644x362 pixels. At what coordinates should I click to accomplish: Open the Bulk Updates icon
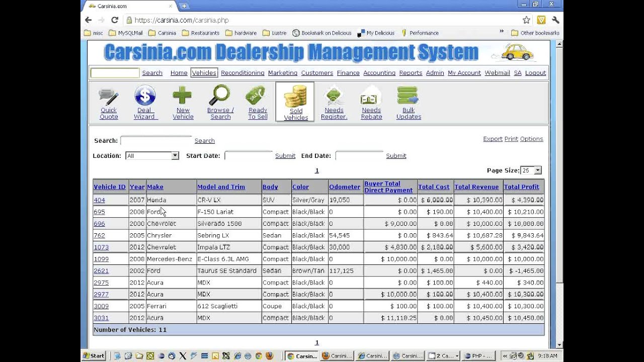(x=408, y=96)
